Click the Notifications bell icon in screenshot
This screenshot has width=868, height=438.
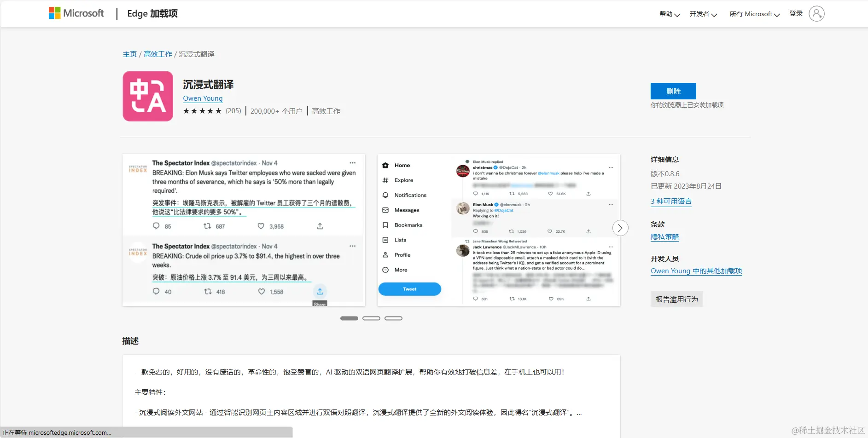(385, 195)
